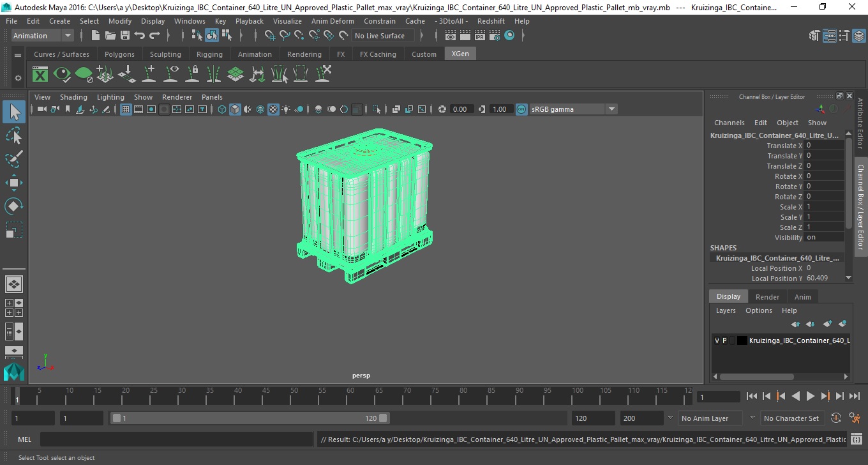Activate the Lasso Select tool

click(14, 136)
